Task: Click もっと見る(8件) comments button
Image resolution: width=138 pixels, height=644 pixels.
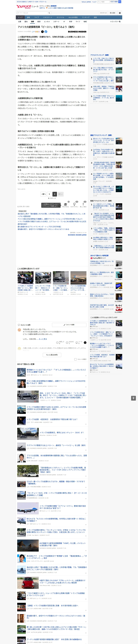Action: point(52,355)
